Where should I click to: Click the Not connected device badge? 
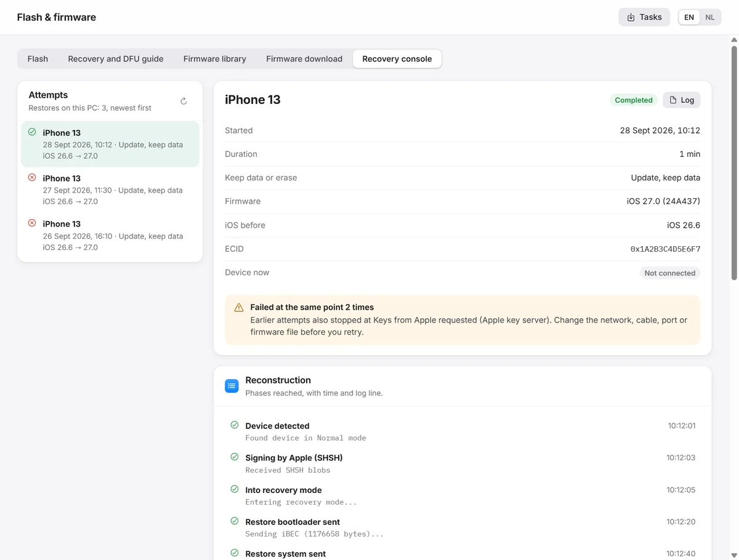[x=670, y=273]
